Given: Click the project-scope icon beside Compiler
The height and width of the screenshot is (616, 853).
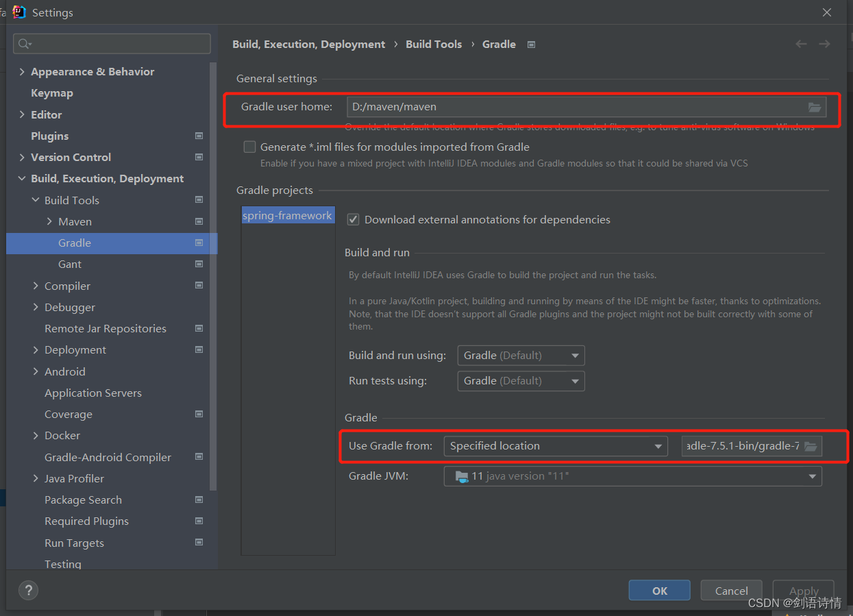Looking at the screenshot, I should [x=199, y=286].
